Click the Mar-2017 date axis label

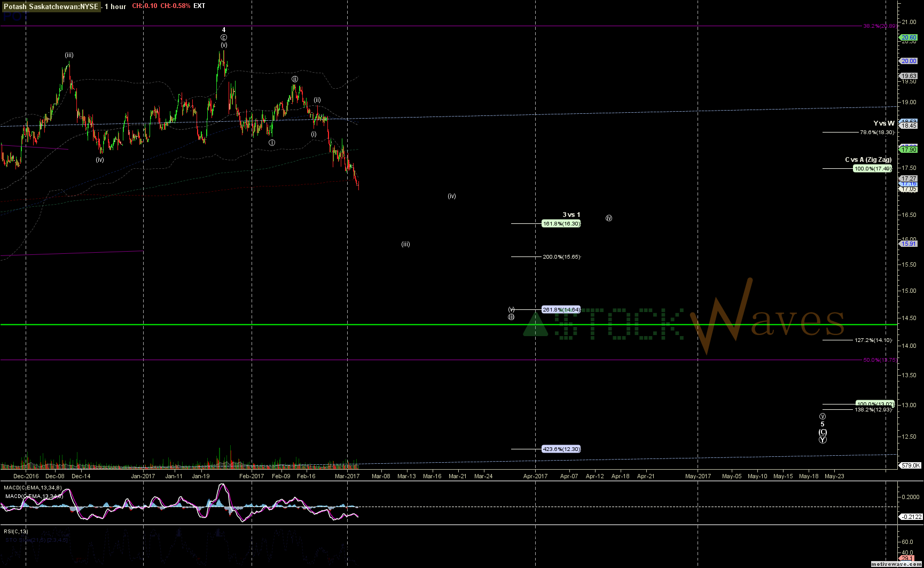pyautogui.click(x=347, y=476)
